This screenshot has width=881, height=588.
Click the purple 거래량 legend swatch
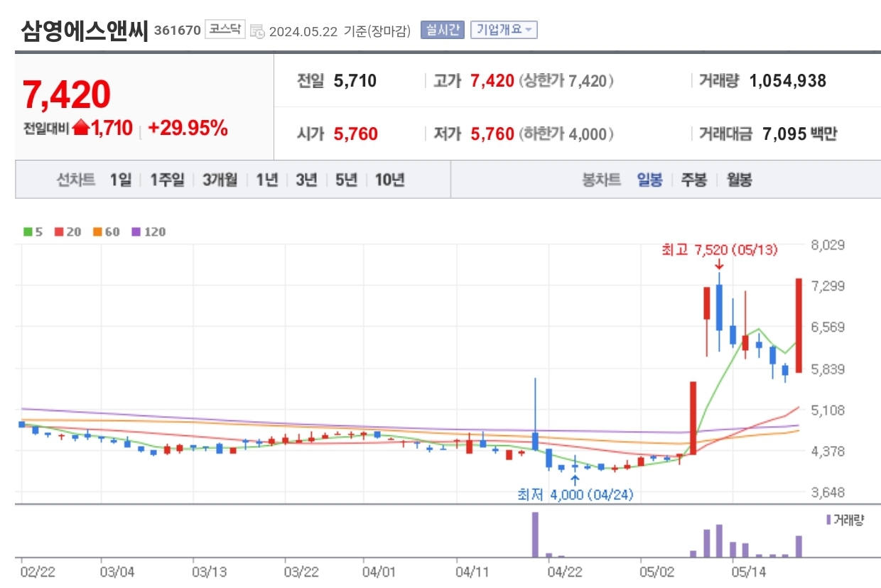point(828,520)
